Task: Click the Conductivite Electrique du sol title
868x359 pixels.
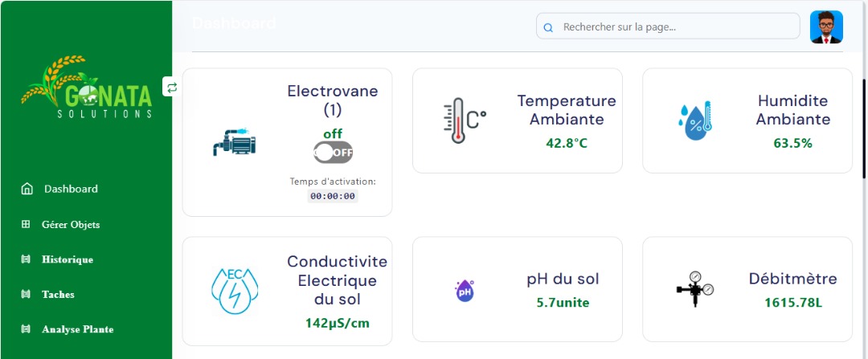Action: tap(337, 280)
